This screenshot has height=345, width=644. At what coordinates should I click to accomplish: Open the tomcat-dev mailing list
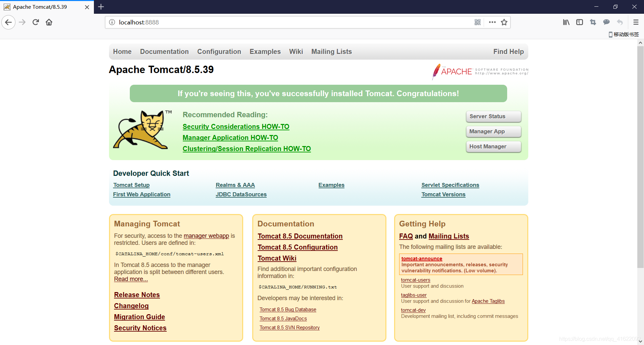tap(413, 310)
